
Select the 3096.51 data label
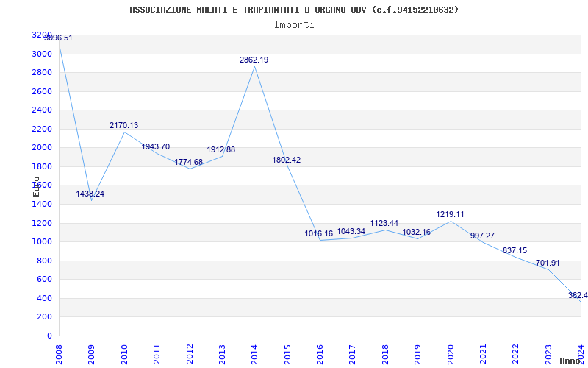coord(58,38)
